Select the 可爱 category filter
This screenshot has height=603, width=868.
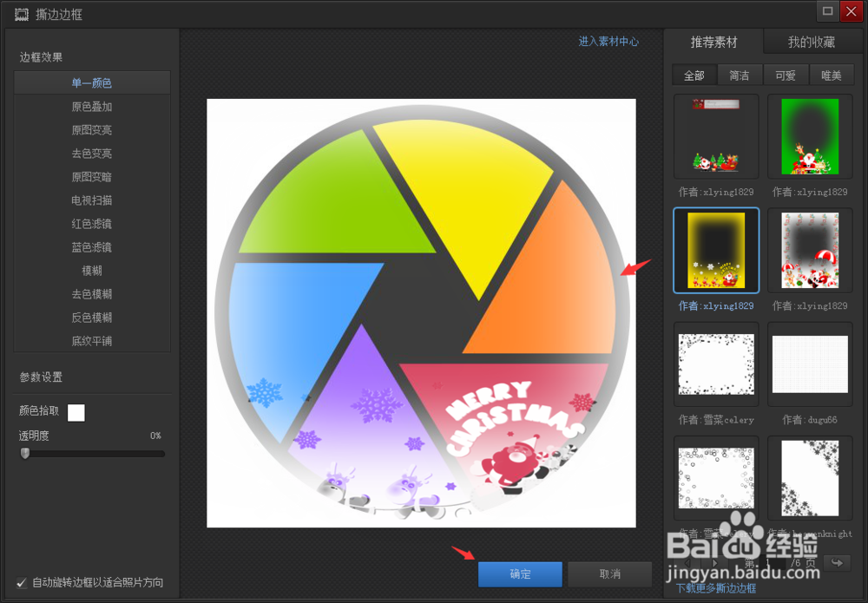point(786,75)
